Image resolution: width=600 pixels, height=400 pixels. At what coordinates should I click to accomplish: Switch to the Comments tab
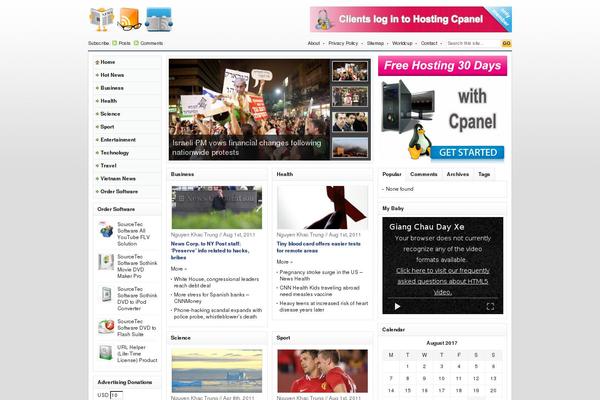tap(424, 174)
